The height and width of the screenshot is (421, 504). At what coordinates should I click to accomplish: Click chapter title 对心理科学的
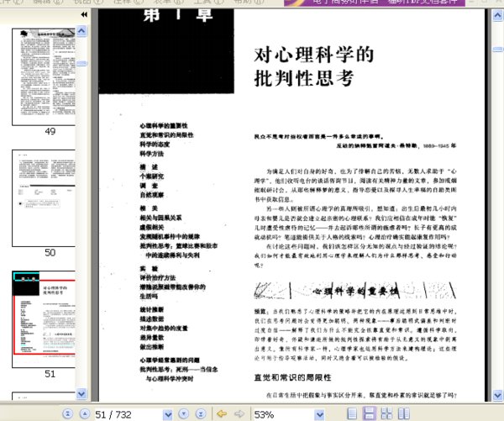[314, 55]
